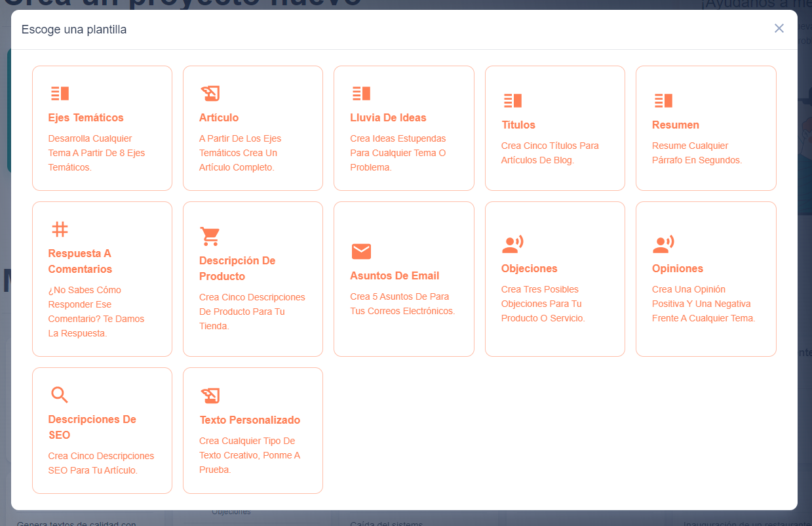Click text 'Crea Cualquier Tipo De Texto Creativo'
Screen dimensions: 812x526
click(x=247, y=448)
